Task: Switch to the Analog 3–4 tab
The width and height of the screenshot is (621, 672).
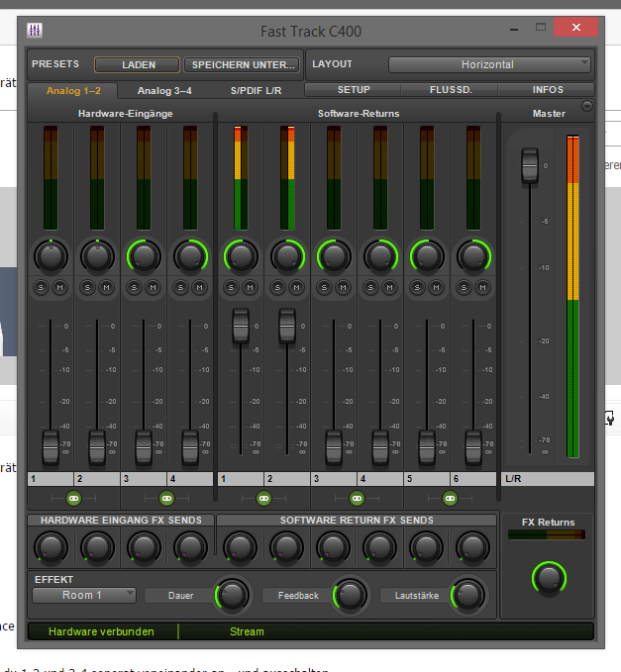Action: 164,90
